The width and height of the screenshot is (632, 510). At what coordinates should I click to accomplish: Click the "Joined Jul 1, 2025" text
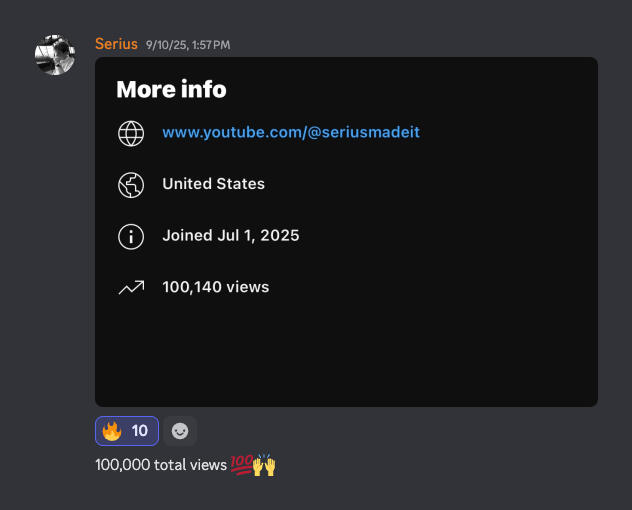click(x=230, y=236)
